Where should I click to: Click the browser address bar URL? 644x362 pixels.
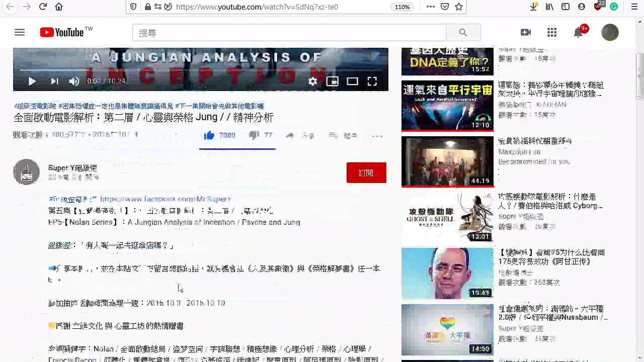[x=257, y=7]
